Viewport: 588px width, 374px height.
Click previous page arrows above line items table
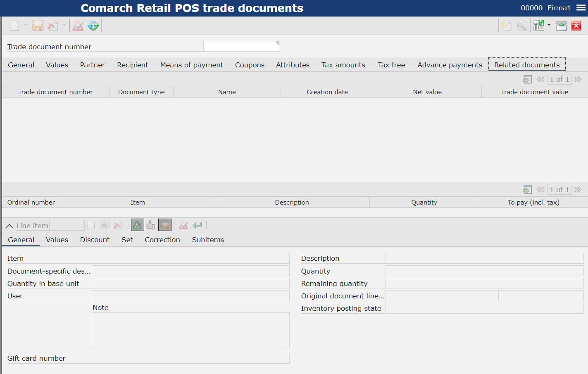click(x=540, y=190)
